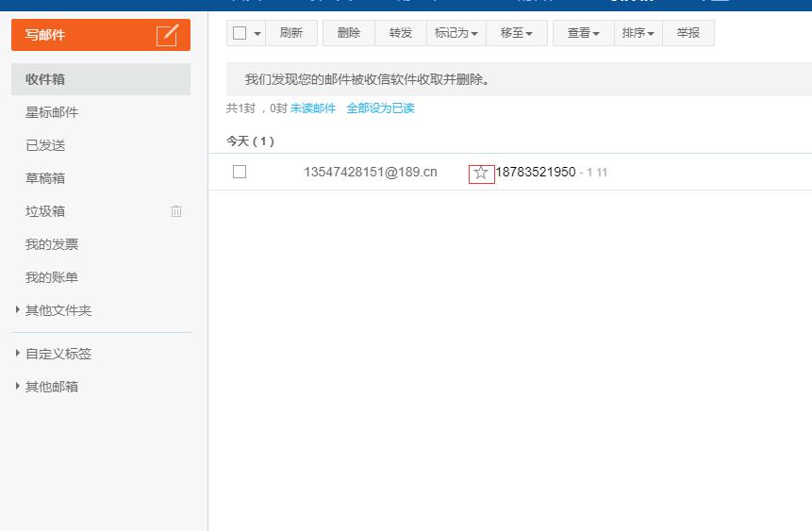This screenshot has width=812, height=531.
Task: Expand the 其他邮箱 section
Action: tap(18, 387)
